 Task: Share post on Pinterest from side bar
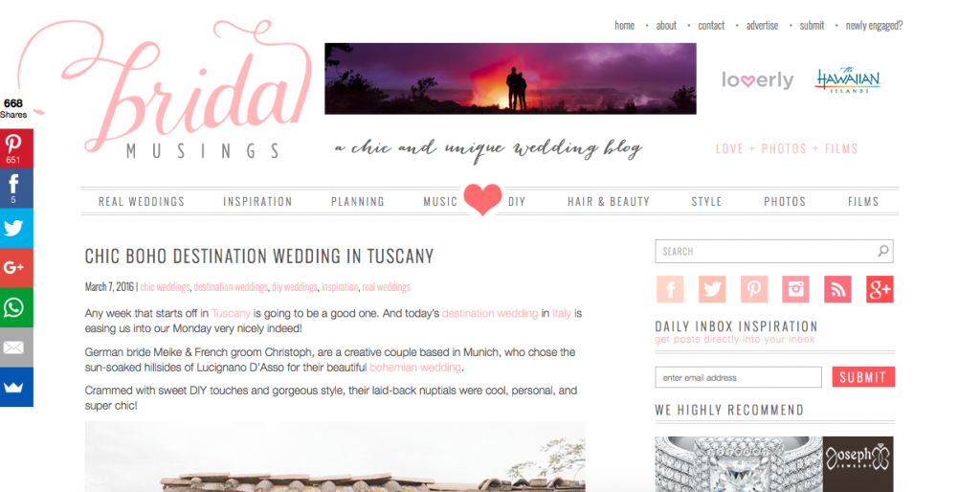tap(16, 148)
